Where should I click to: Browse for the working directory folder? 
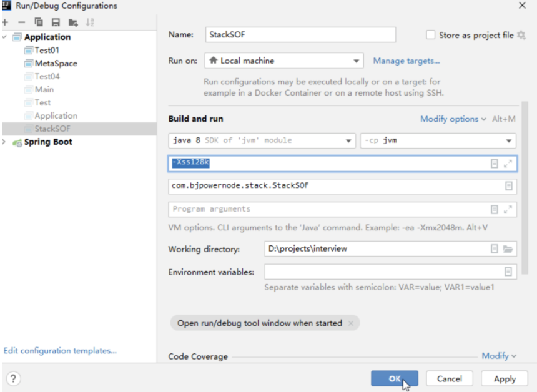pos(508,249)
